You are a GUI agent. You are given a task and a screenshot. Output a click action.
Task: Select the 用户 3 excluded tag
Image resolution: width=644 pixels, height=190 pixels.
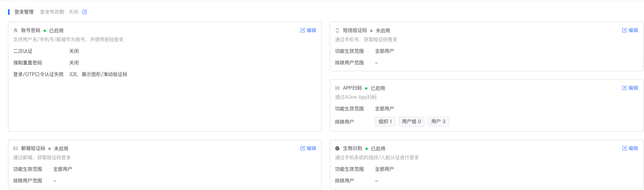point(438,122)
